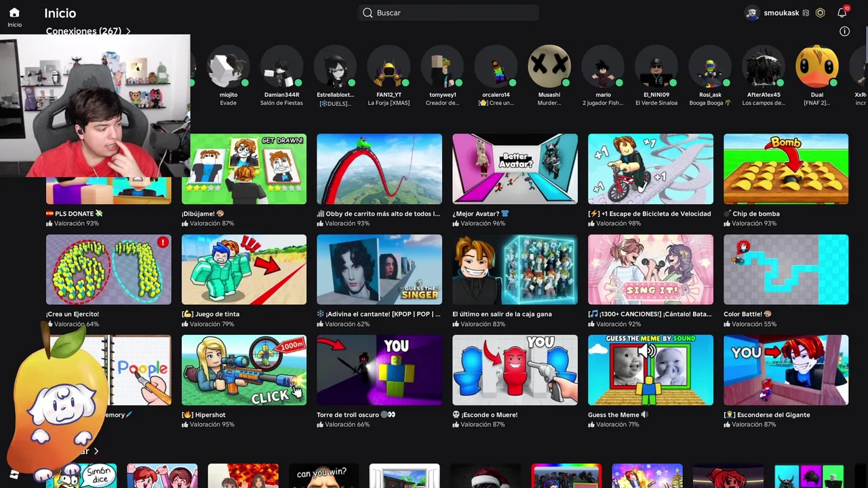Click Rosi_ask's Booga Booga status
Image resolution: width=868 pixels, height=488 pixels.
coord(710,103)
